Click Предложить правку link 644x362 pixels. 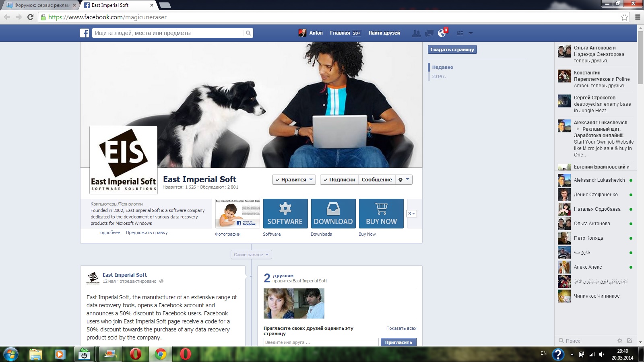(x=147, y=232)
